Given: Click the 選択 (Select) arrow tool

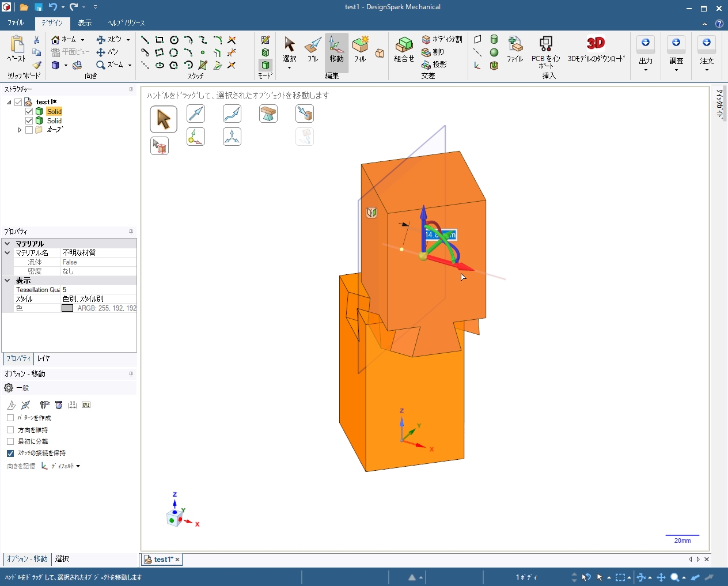Looking at the screenshot, I should coord(289,48).
